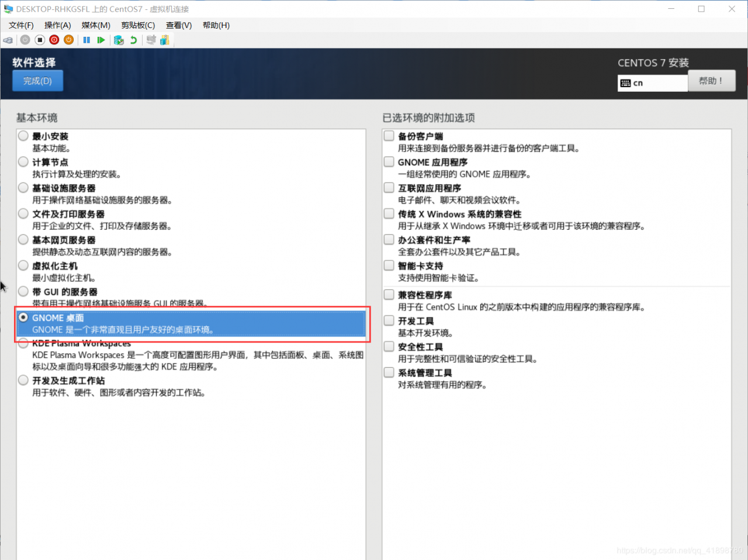The image size is (748, 560).
Task: Tick 智能卡支持 checkbox
Action: click(389, 265)
